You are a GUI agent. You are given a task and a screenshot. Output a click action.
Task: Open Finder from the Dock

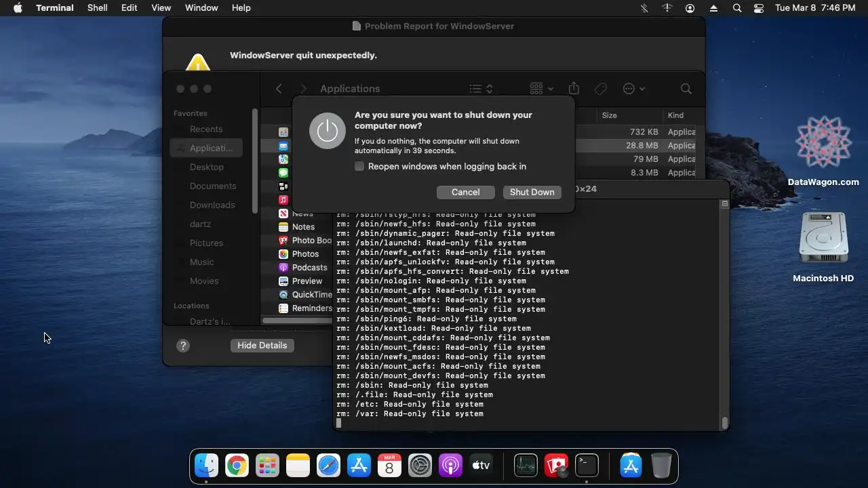[206, 466]
